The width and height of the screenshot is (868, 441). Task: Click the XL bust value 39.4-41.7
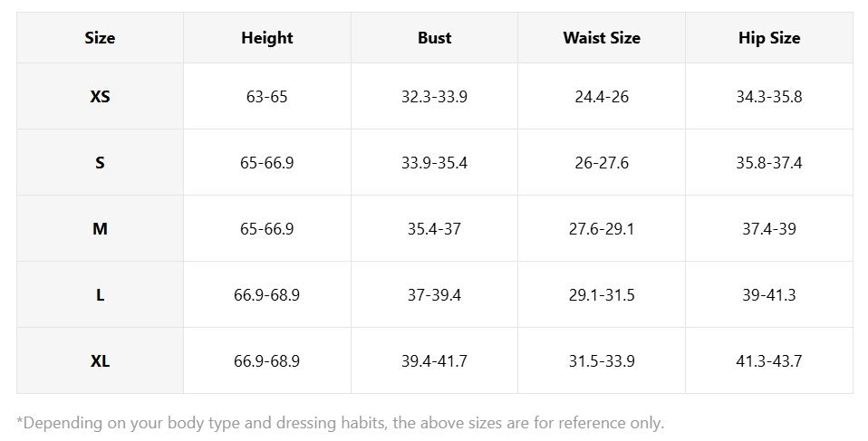coord(434,361)
